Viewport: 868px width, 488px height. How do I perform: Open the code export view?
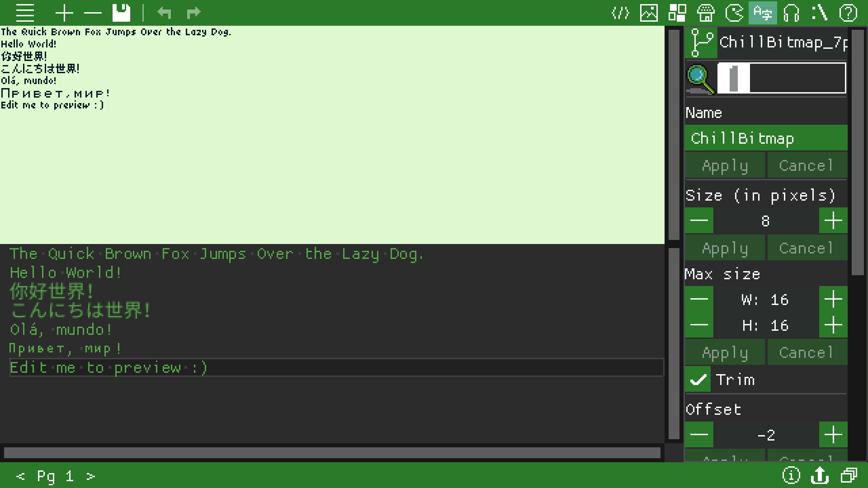620,13
